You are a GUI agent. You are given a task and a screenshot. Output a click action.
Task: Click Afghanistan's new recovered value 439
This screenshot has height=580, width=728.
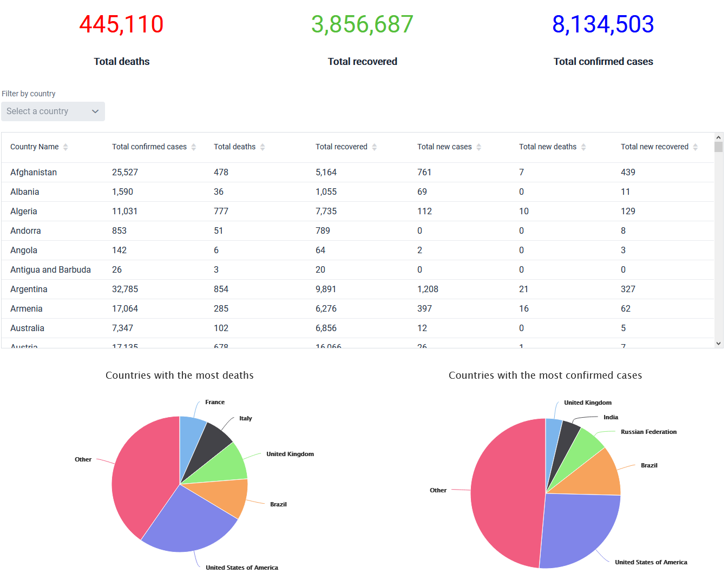628,172
